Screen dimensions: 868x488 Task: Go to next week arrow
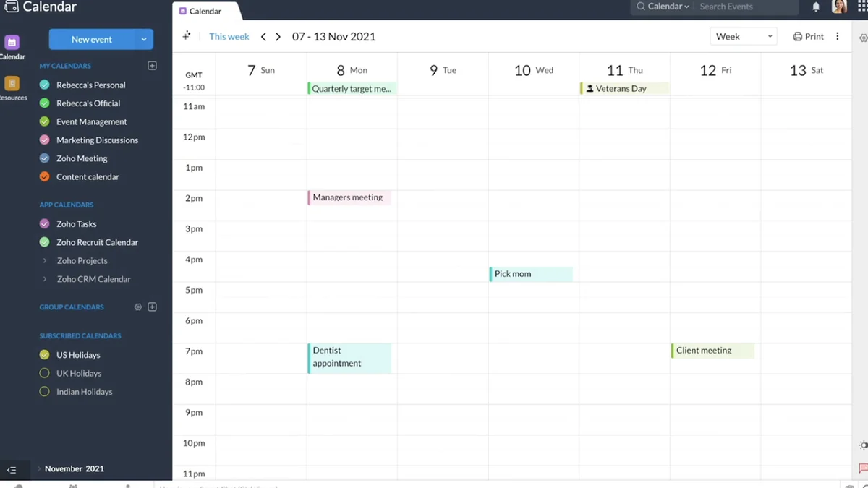point(278,37)
